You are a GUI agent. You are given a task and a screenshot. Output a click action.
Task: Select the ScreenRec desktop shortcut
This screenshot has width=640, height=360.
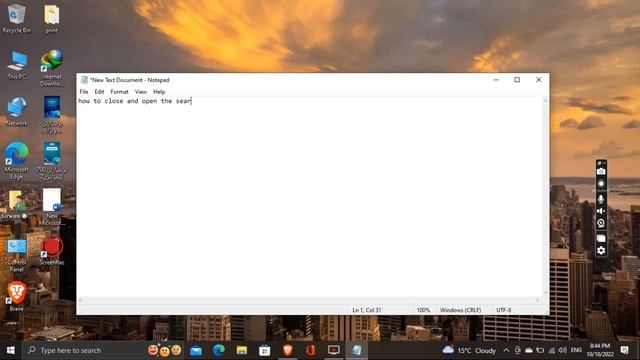(x=52, y=251)
